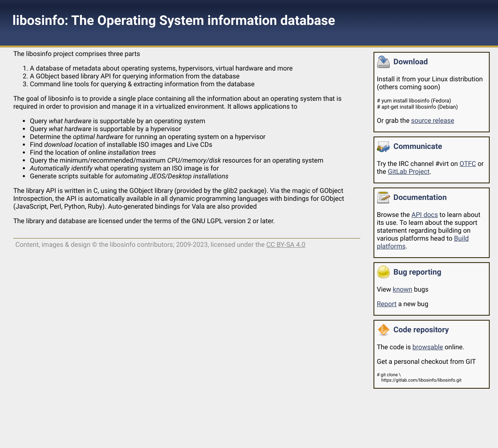Click the Communicate heading
Viewport: 498px width, 448px height.
(x=417, y=146)
